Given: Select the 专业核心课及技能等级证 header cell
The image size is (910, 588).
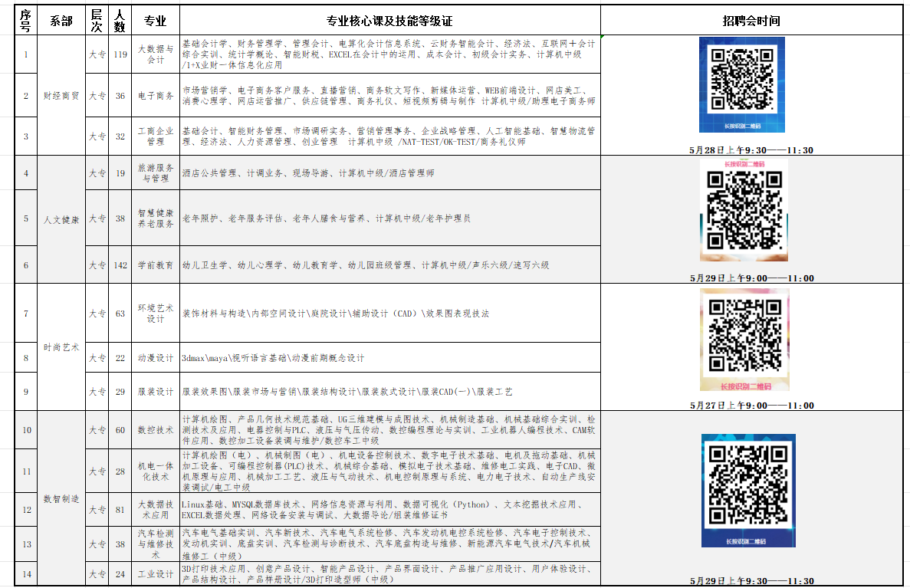Looking at the screenshot, I should 389,21.
